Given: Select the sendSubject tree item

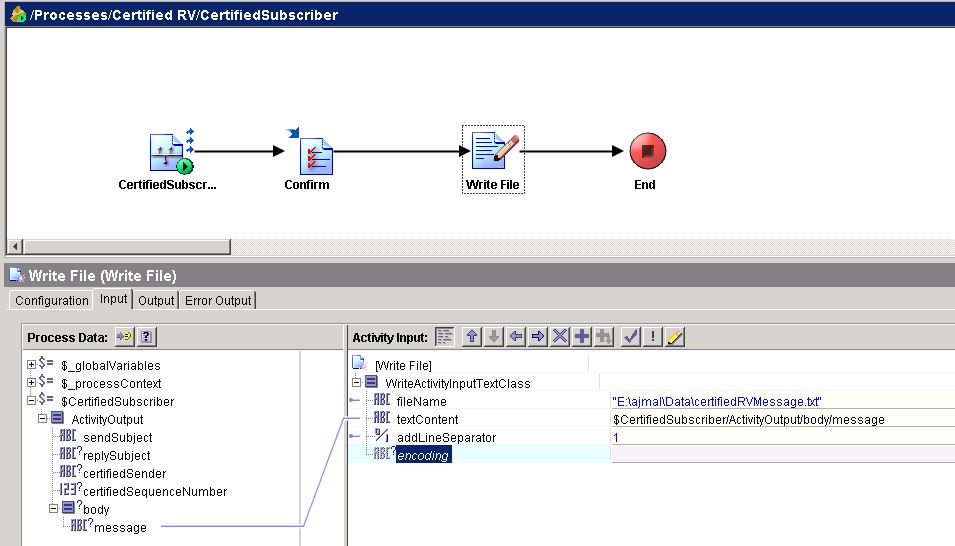Looking at the screenshot, I should click(x=118, y=438).
